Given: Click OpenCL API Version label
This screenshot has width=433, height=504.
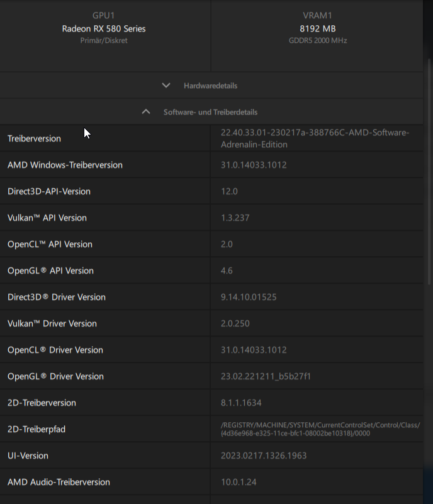Looking at the screenshot, I should coord(50,244).
